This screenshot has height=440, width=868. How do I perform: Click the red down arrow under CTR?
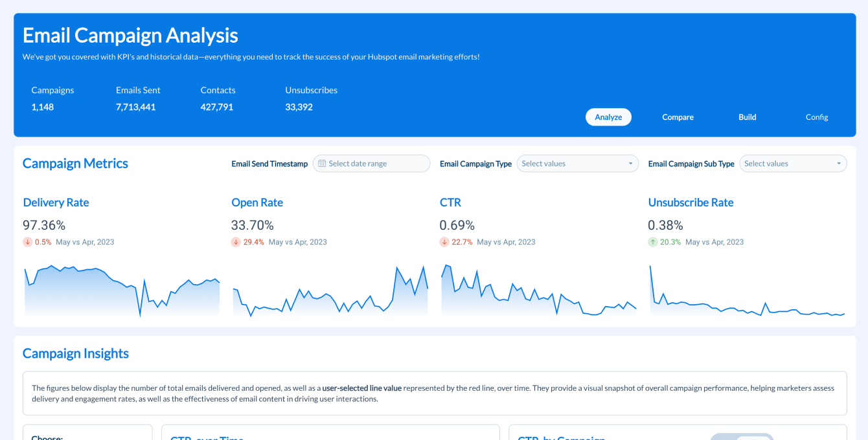[x=444, y=242]
